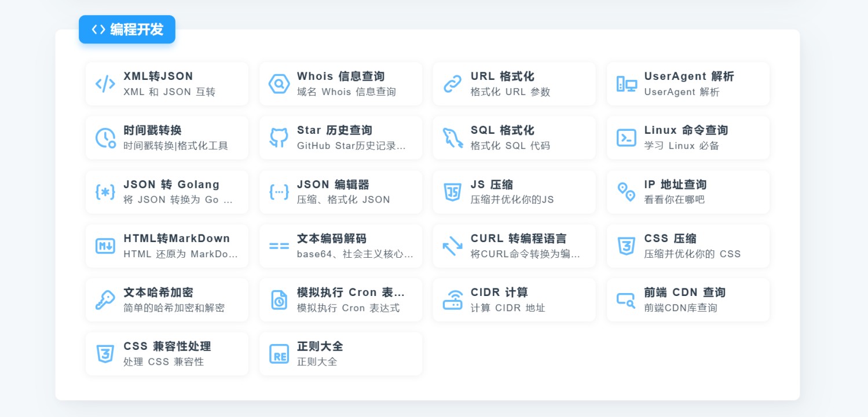The width and height of the screenshot is (868, 417).
Task: Click the 正则大全 RE icon
Action: tap(279, 354)
